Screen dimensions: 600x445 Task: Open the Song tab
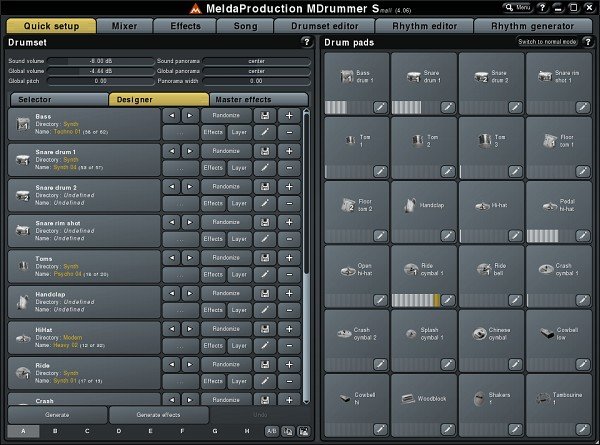tap(245, 26)
